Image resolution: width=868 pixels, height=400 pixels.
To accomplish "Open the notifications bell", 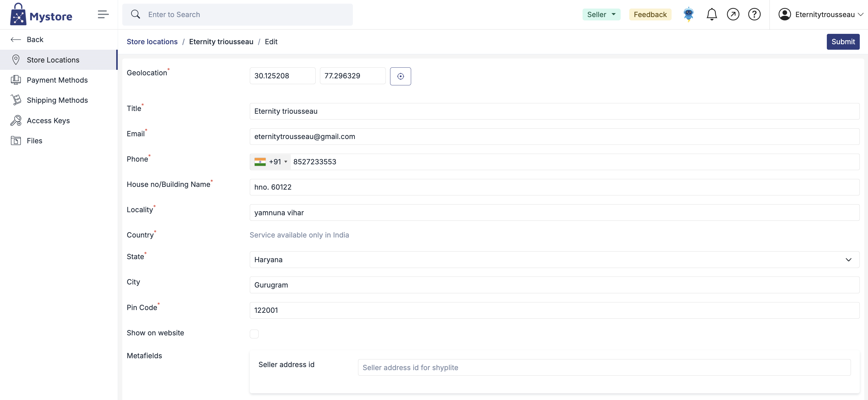I will 711,14.
